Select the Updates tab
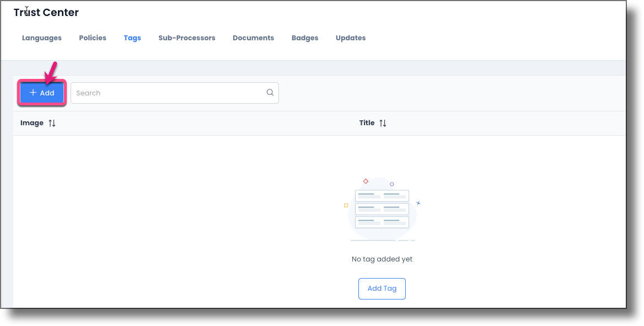Image resolution: width=644 pixels, height=326 pixels. click(x=350, y=38)
